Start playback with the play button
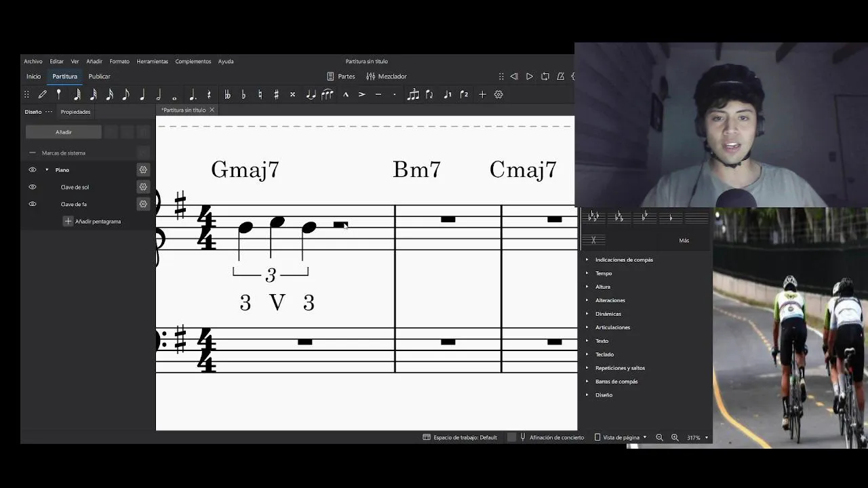The image size is (868, 488). [x=530, y=77]
